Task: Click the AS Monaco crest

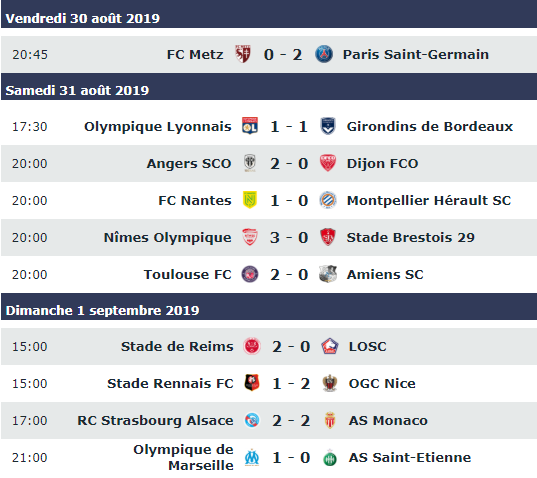Action: pyautogui.click(x=330, y=420)
